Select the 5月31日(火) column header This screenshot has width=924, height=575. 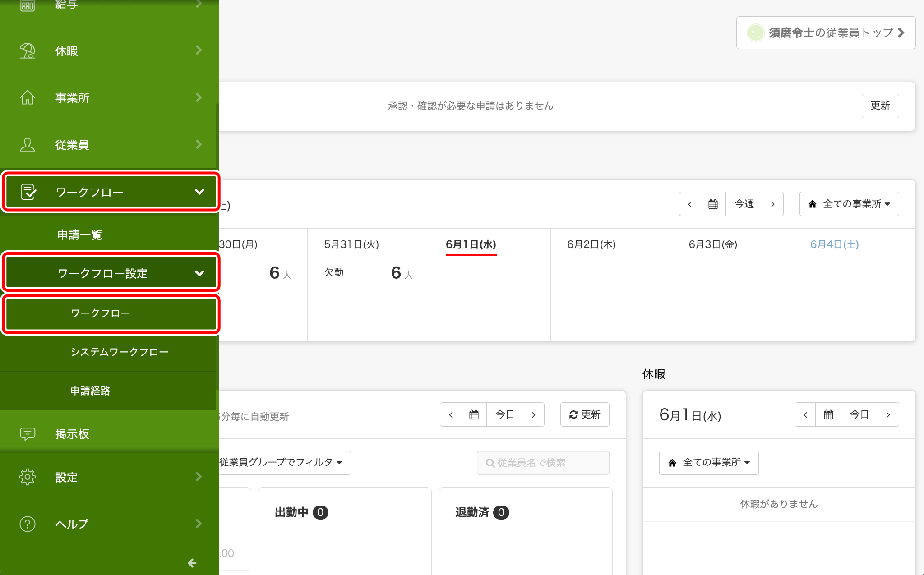click(x=351, y=244)
